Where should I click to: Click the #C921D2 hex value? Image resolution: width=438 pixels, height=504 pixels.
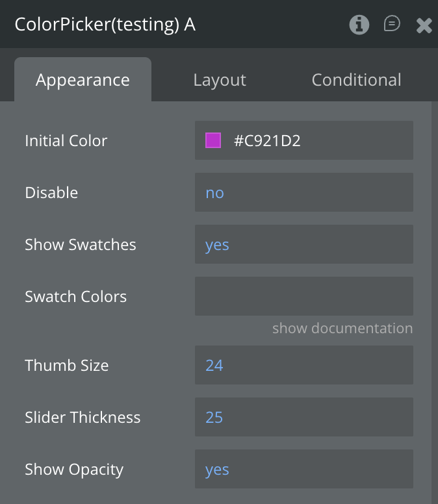[267, 141]
